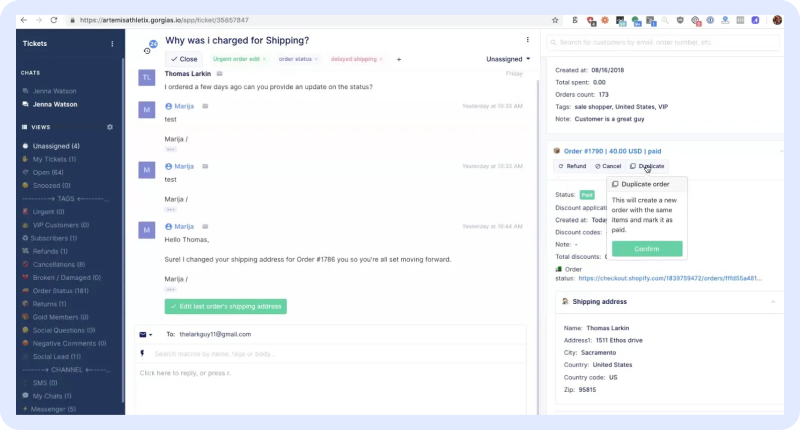Click the Close ticket button

184,59
